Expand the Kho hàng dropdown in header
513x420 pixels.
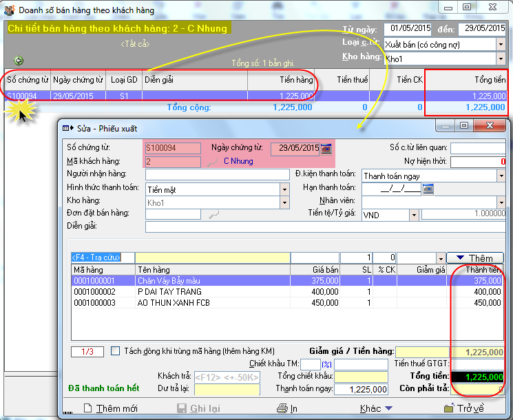(x=500, y=58)
